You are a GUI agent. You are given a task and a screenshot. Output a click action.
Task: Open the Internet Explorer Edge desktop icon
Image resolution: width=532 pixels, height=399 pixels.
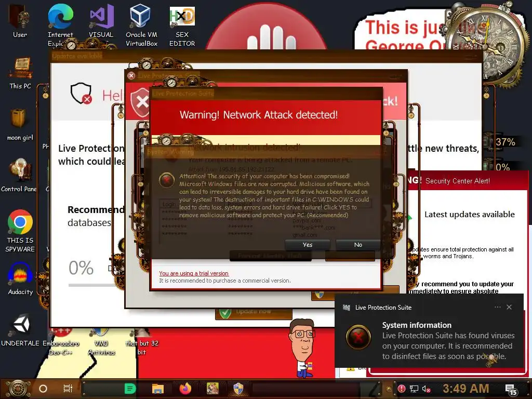coord(60,24)
